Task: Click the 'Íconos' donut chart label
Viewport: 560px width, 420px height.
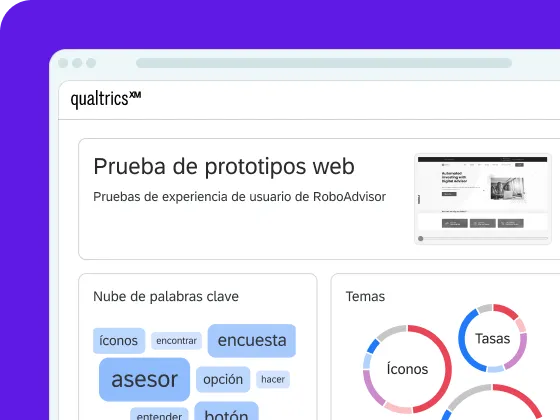Action: pyautogui.click(x=407, y=369)
